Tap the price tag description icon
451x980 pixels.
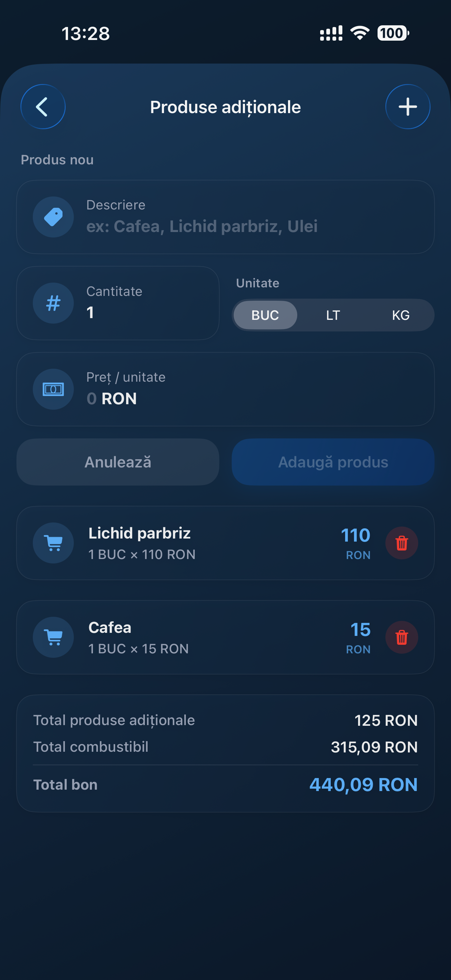tap(53, 217)
